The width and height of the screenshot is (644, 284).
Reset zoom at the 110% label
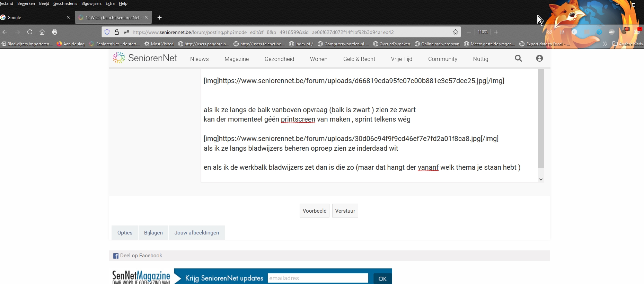coord(483,32)
